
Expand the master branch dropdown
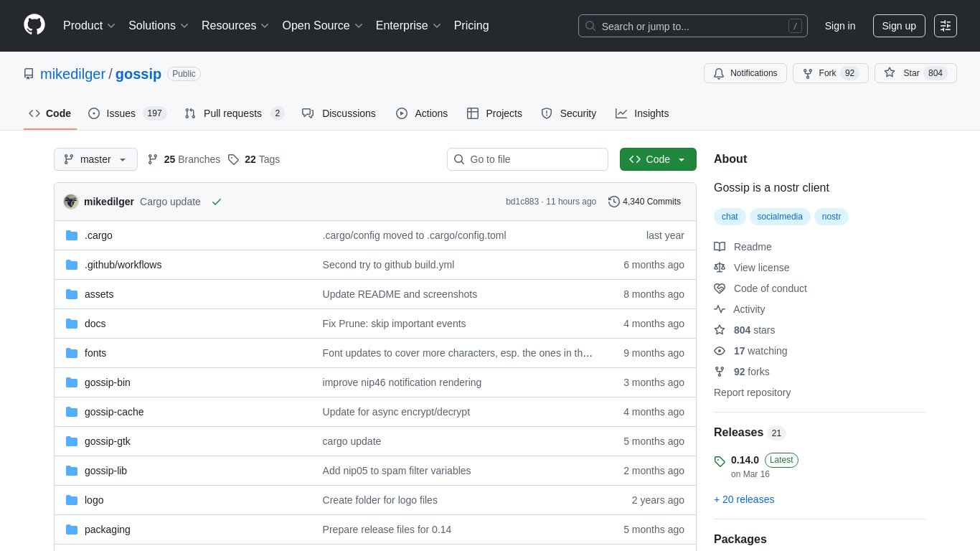95,159
